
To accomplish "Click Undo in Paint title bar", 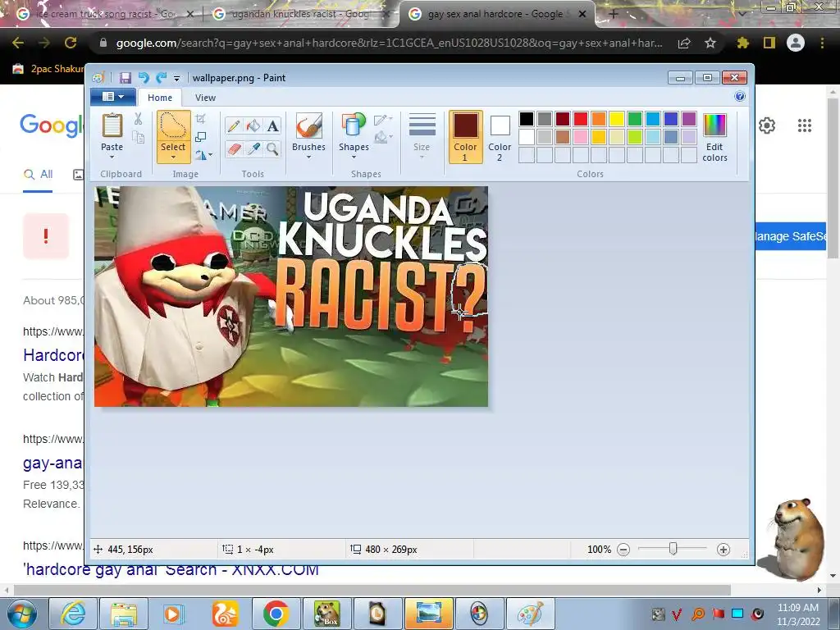I will 143,78.
